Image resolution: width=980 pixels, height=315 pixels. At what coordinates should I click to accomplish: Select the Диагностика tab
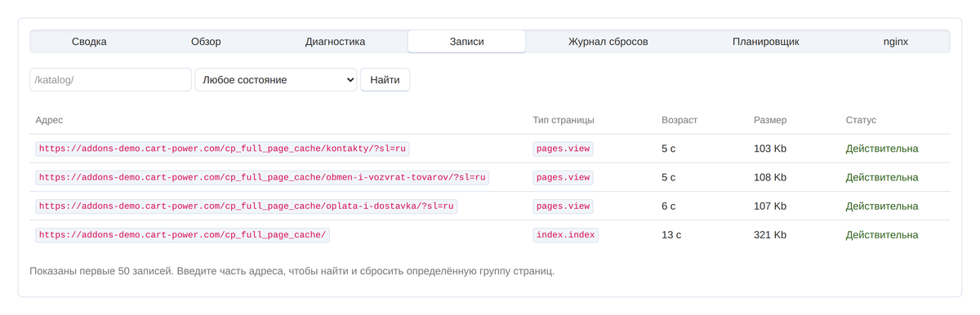(x=335, y=42)
